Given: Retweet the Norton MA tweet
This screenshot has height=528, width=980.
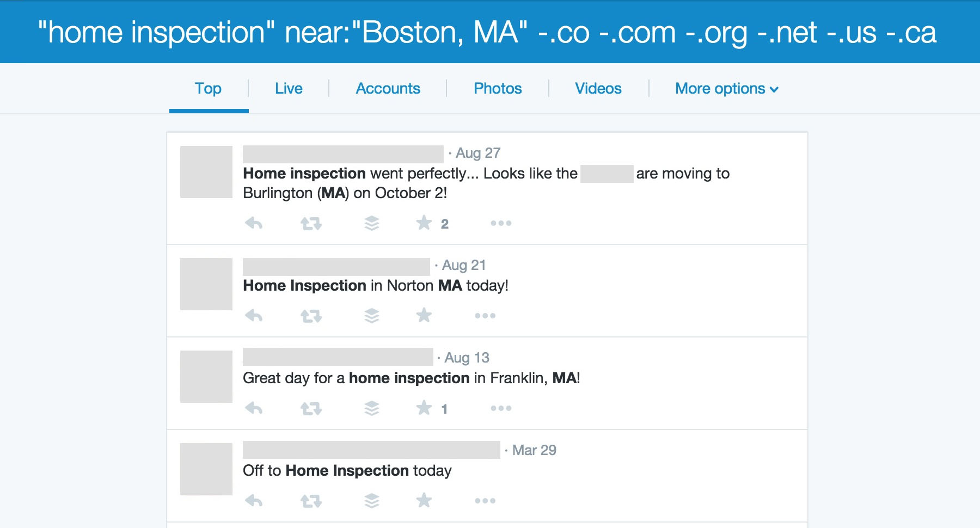Looking at the screenshot, I should pos(311,315).
